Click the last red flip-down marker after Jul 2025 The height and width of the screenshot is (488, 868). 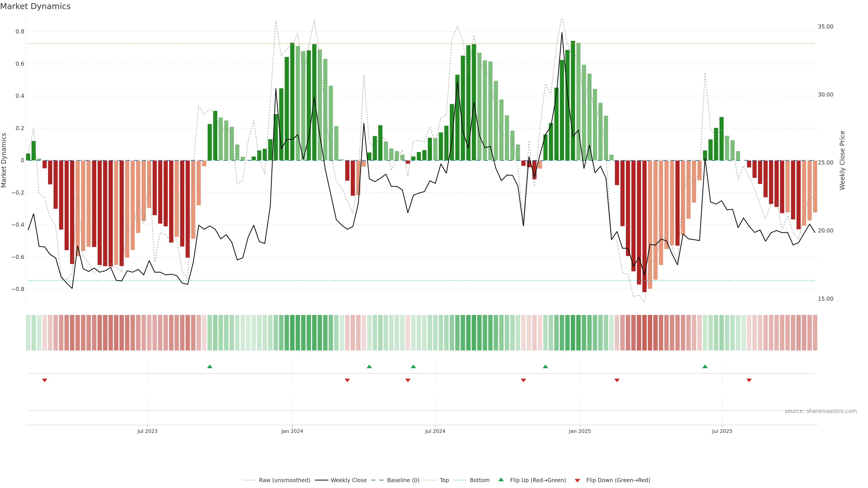pos(749,380)
